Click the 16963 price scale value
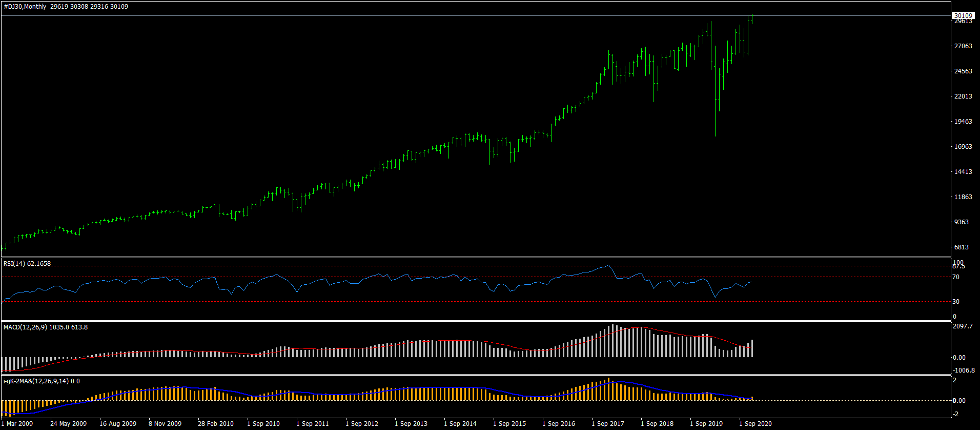This screenshot has height=430, width=980. click(x=963, y=147)
